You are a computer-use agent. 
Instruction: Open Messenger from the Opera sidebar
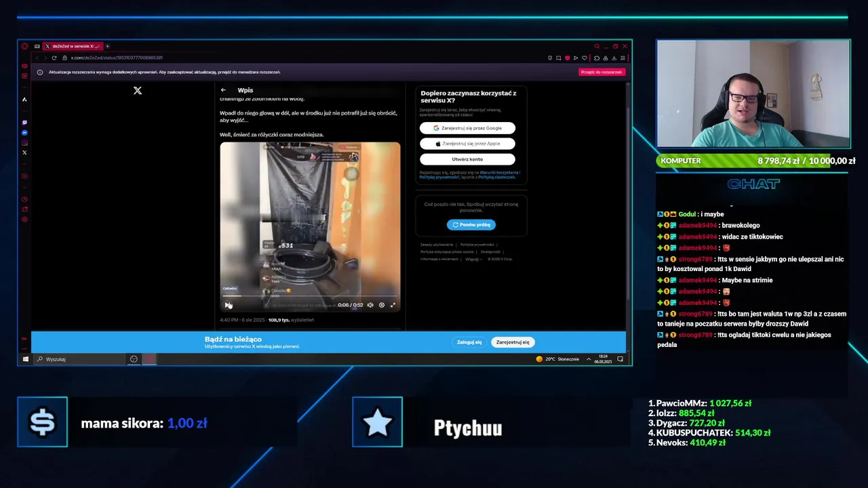click(x=24, y=133)
